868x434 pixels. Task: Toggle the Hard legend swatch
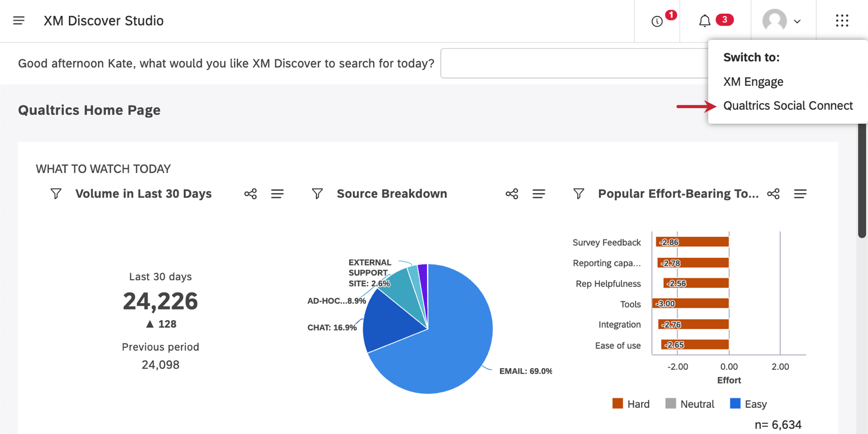618,404
